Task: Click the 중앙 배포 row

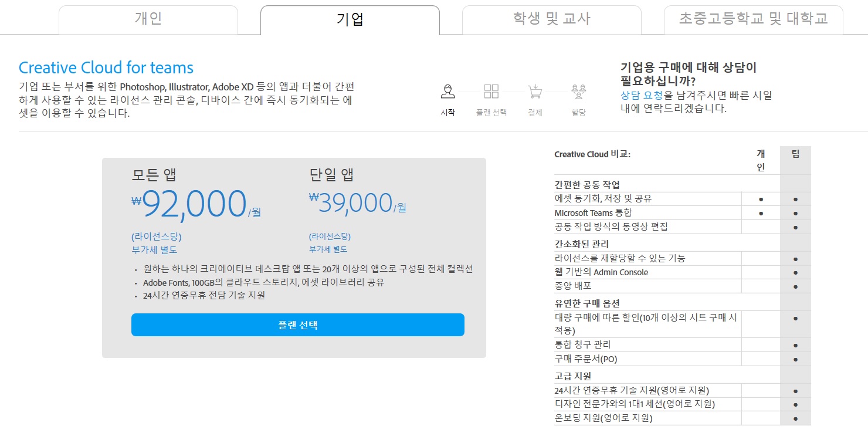Action: [x=682, y=286]
